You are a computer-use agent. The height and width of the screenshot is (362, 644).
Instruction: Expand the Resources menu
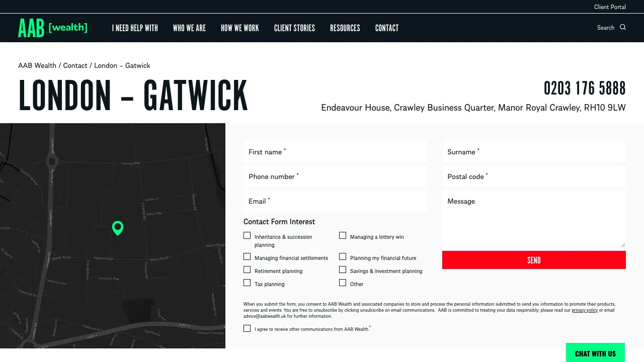click(x=345, y=28)
